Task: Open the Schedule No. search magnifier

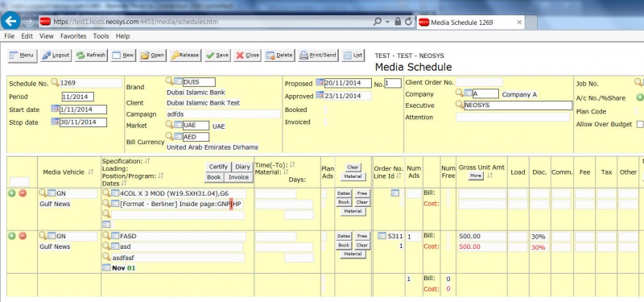Action: click(x=55, y=82)
